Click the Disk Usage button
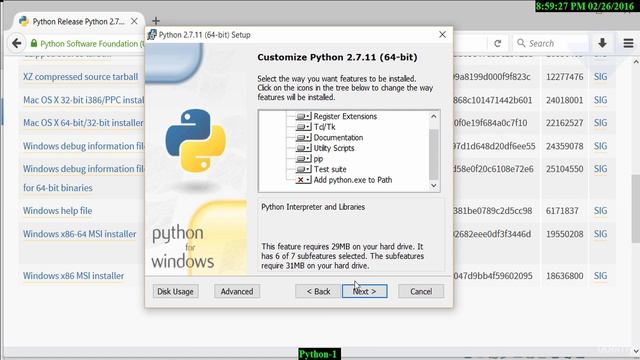The width and height of the screenshot is (640, 360). [x=176, y=291]
